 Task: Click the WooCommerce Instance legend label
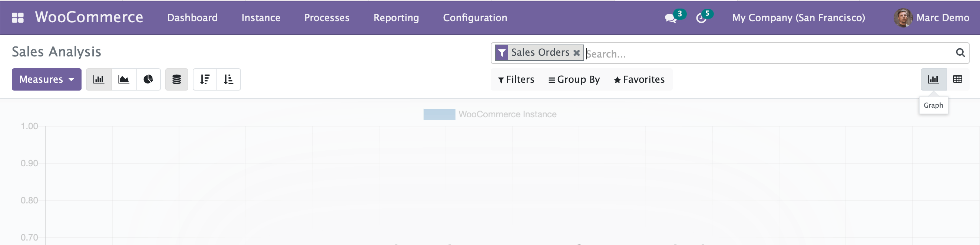[507, 114]
